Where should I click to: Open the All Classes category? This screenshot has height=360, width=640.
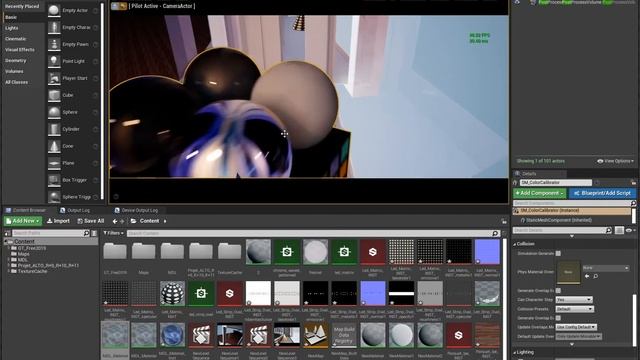click(16, 82)
